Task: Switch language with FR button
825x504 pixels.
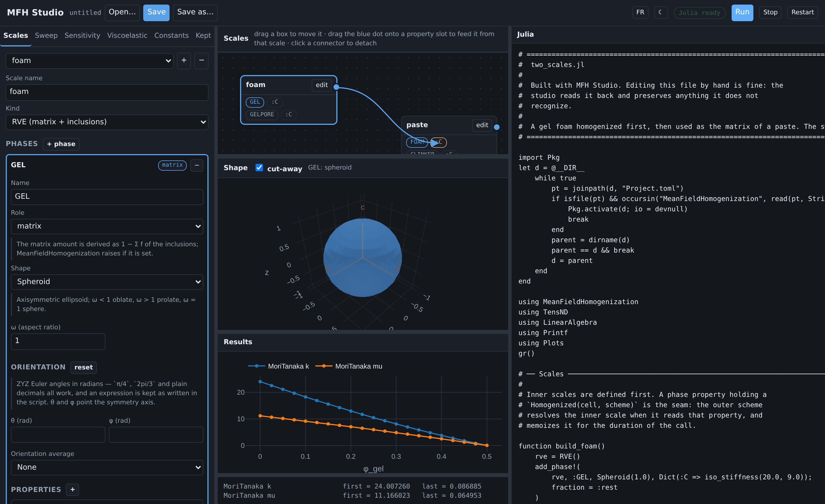Action: click(640, 12)
